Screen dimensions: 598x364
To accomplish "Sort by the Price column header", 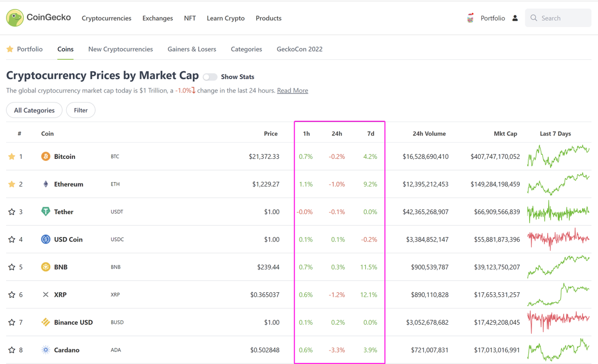I will pyautogui.click(x=271, y=133).
